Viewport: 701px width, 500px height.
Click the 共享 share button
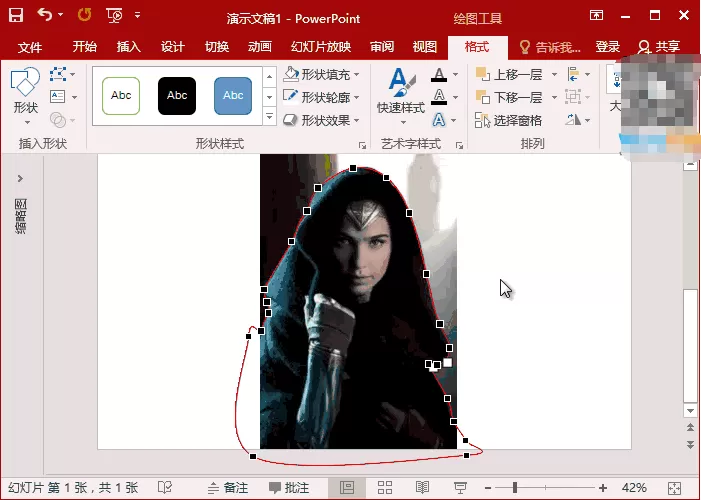click(x=659, y=47)
